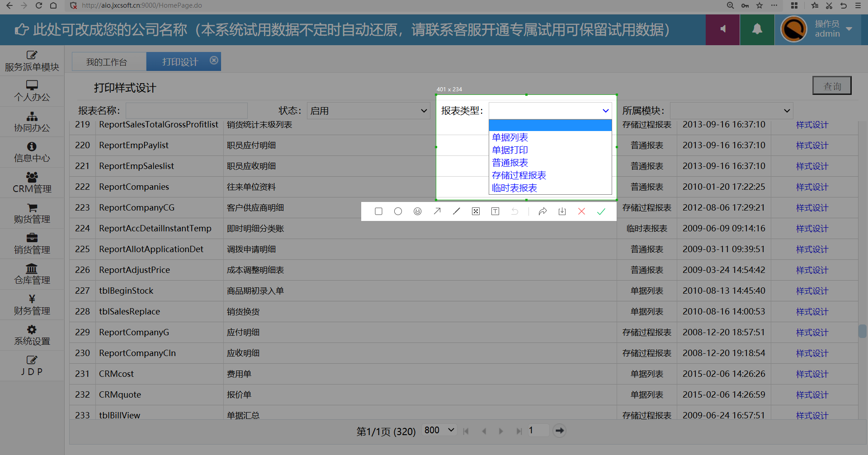The height and width of the screenshot is (455, 868).
Task: Go to the last page
Action: pos(519,431)
